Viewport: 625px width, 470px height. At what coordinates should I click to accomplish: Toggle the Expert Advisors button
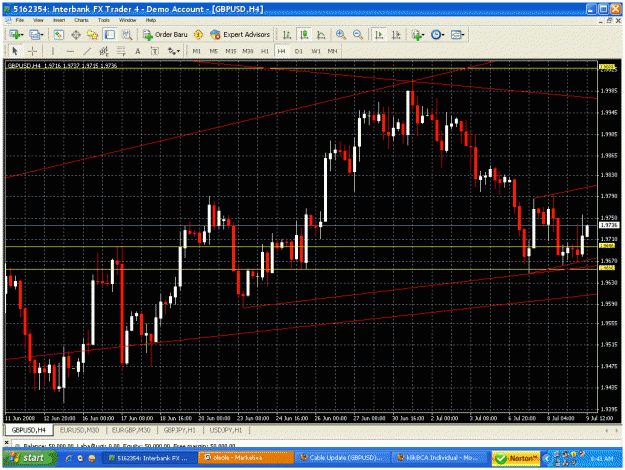point(240,35)
